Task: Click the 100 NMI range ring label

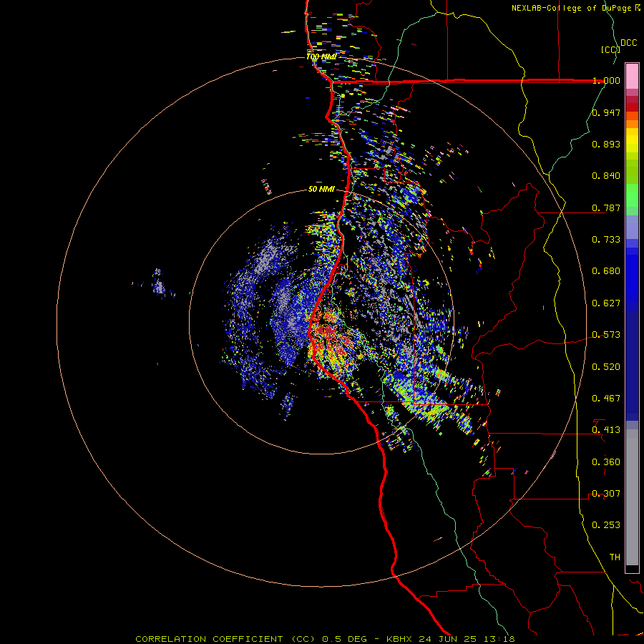Action: coord(321,57)
